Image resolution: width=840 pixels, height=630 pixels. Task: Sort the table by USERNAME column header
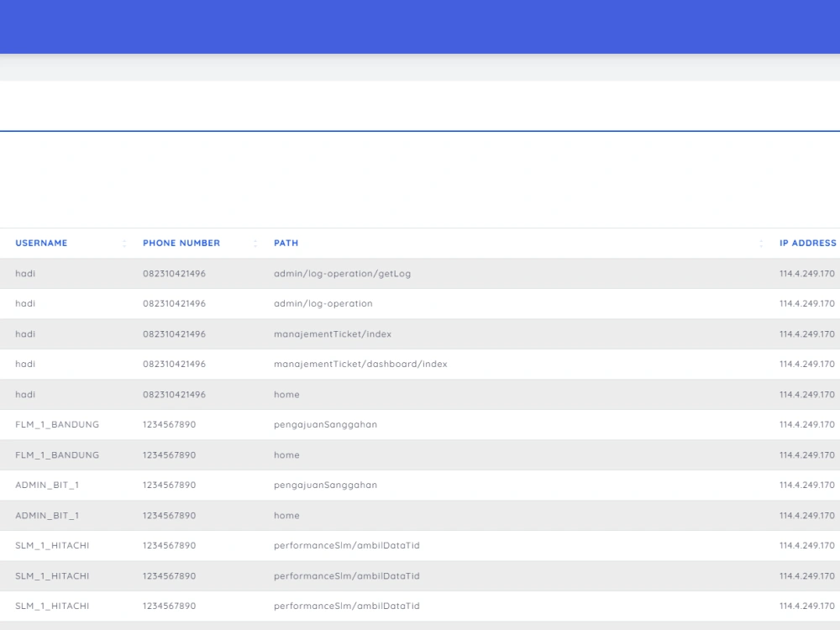[x=41, y=244]
